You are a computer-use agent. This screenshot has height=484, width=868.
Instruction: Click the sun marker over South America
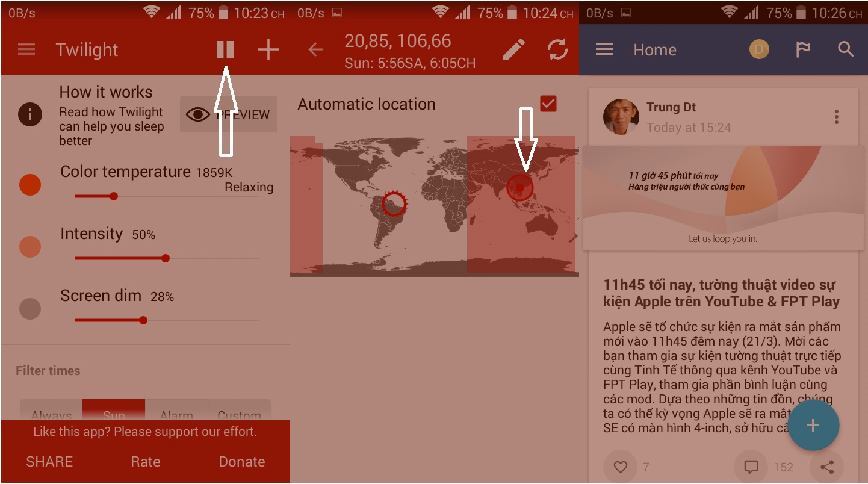394,203
